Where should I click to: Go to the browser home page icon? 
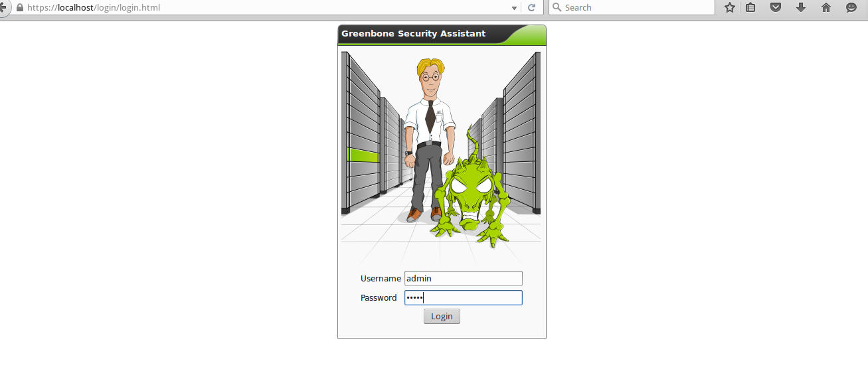coord(826,7)
